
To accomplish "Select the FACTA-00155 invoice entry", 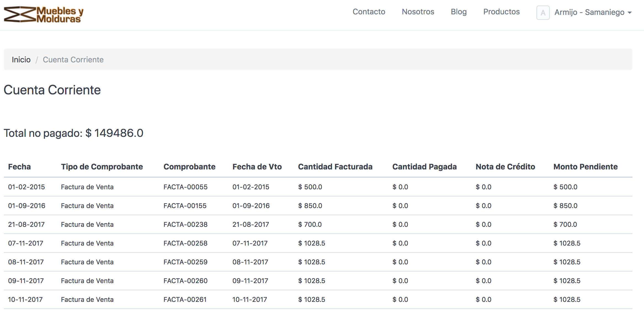I will point(185,206).
